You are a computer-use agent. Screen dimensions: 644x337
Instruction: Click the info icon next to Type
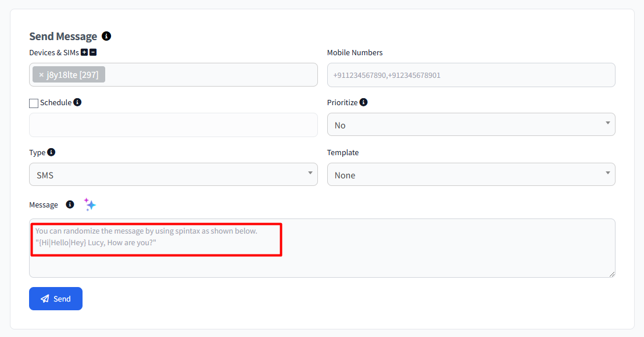click(x=51, y=152)
